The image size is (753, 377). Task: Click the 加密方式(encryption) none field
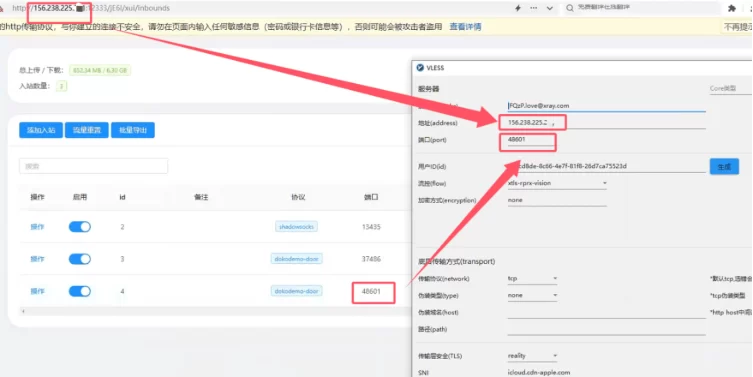(557, 200)
